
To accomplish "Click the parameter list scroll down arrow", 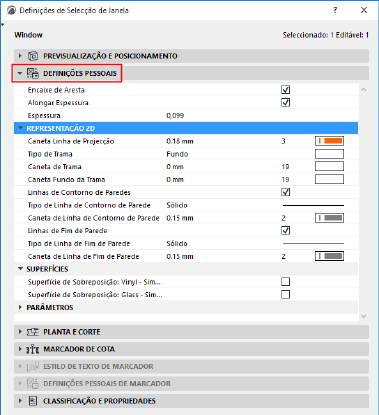I will pyautogui.click(x=364, y=316).
